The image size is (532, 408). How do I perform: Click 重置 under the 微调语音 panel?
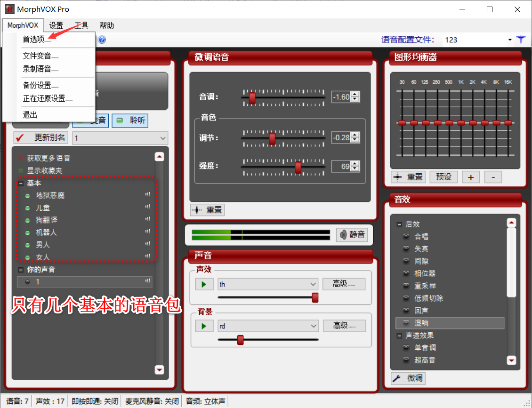point(207,210)
